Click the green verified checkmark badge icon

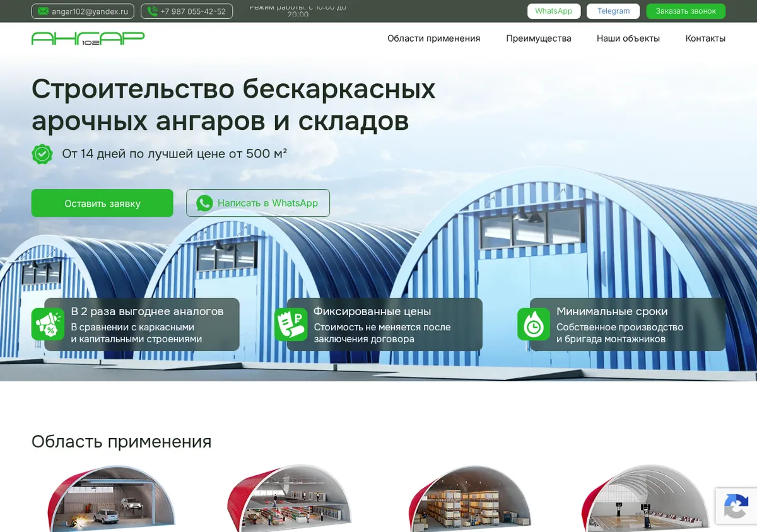(42, 154)
